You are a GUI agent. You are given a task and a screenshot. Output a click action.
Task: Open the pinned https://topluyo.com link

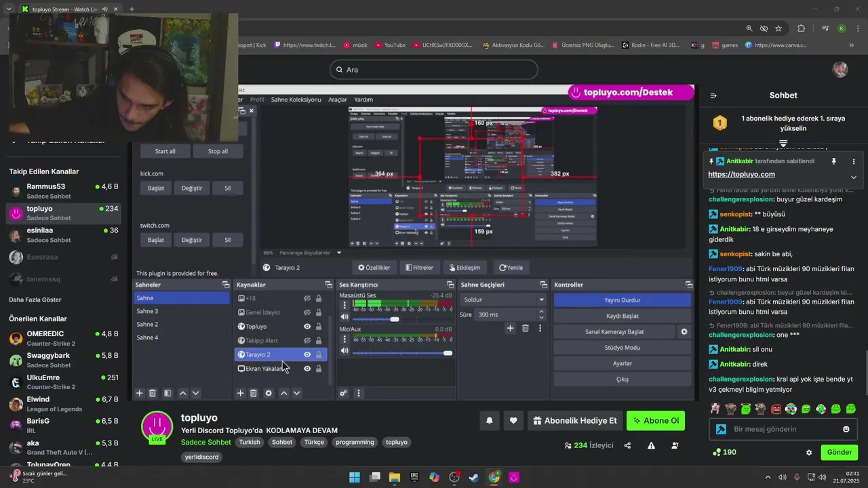point(741,174)
